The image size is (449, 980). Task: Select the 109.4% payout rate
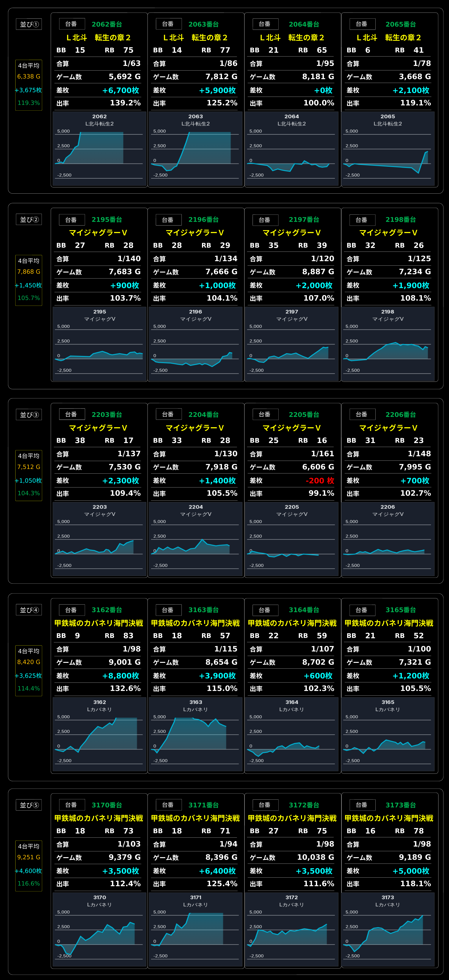click(125, 493)
